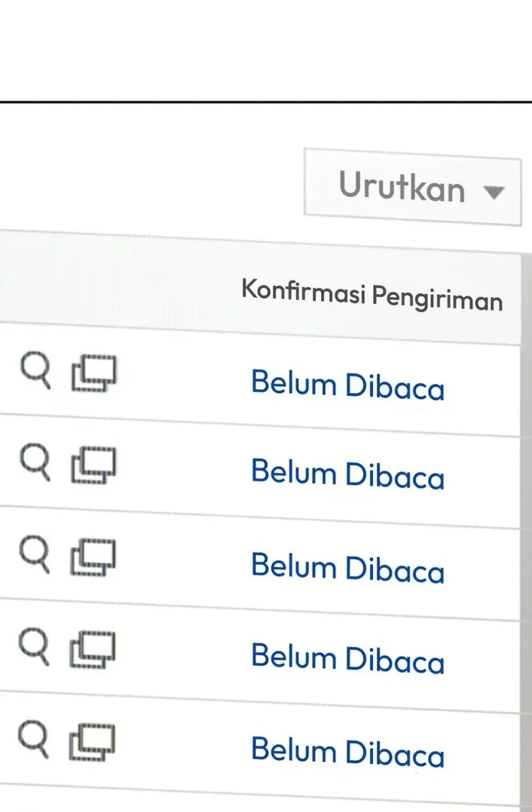Open the second row's Belum Dibaca link
The width and height of the screenshot is (532, 812).
348,475
